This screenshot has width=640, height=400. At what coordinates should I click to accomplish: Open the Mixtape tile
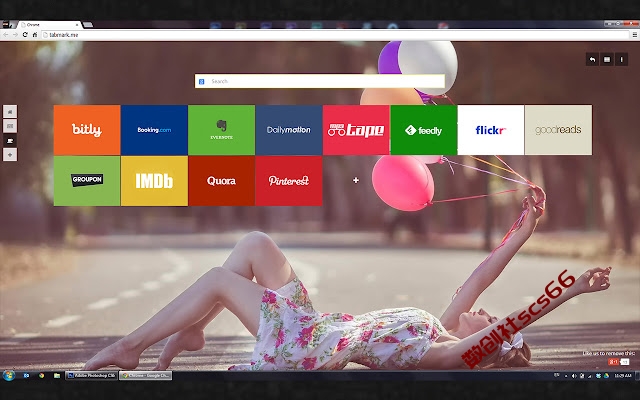tap(356, 130)
